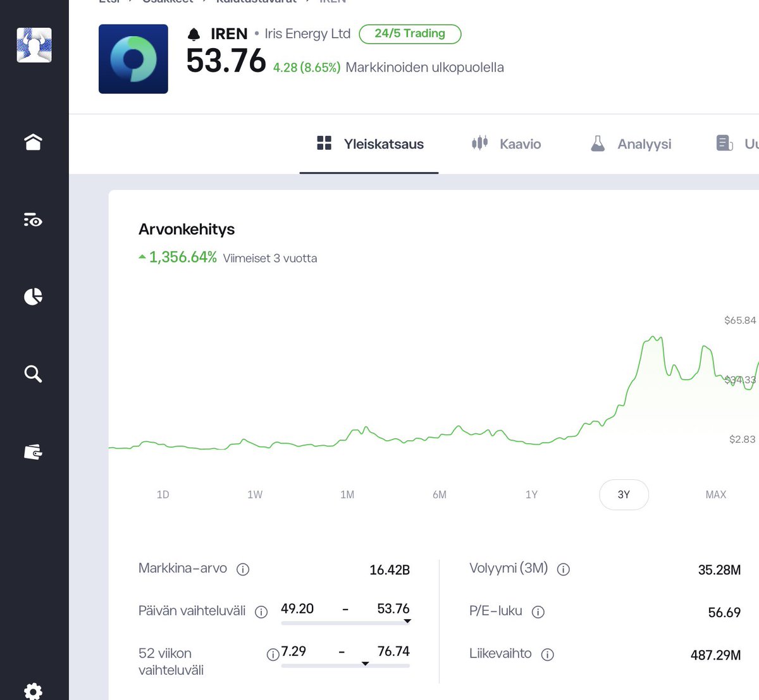Select the 1W chart range
Image resolution: width=759 pixels, height=700 pixels.
(x=255, y=494)
